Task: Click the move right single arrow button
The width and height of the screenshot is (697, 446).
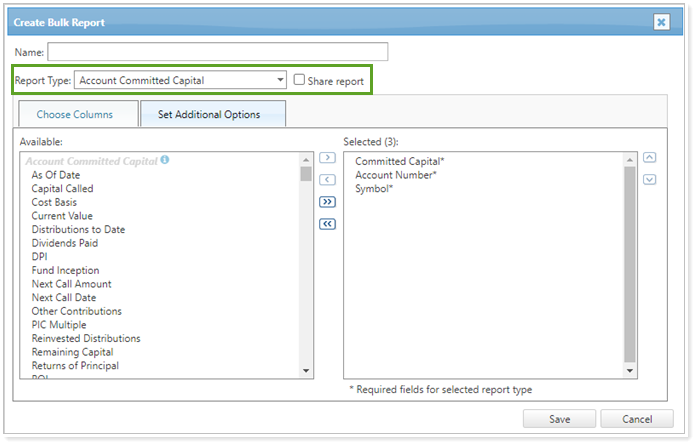Action: (327, 158)
